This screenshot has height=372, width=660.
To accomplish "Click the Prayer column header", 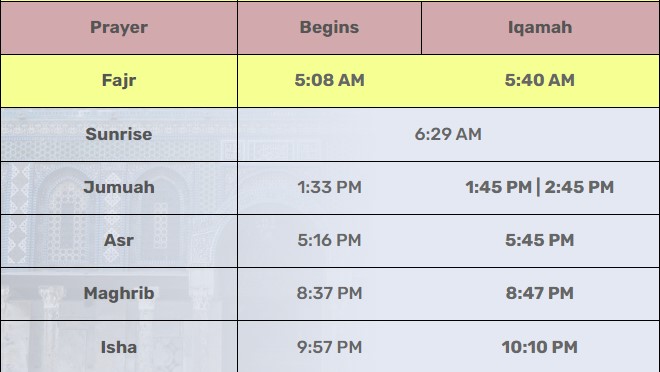I will coord(119,28).
